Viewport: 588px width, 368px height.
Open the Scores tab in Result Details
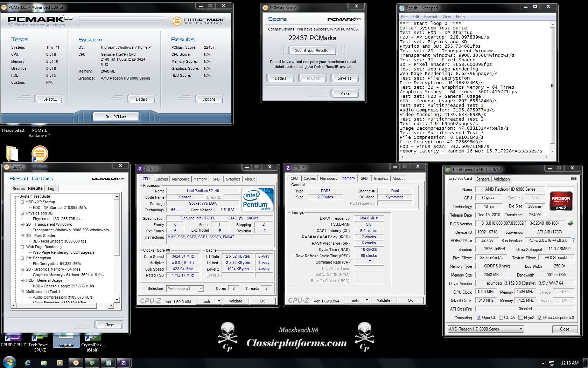[x=19, y=189]
